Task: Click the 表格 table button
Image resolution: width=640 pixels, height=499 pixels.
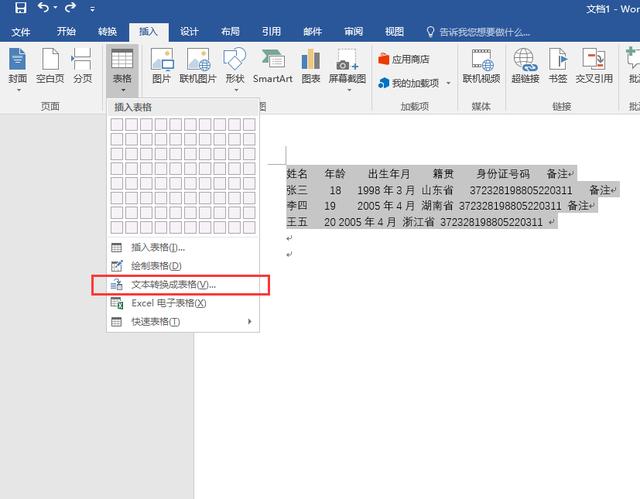Action: click(122, 70)
